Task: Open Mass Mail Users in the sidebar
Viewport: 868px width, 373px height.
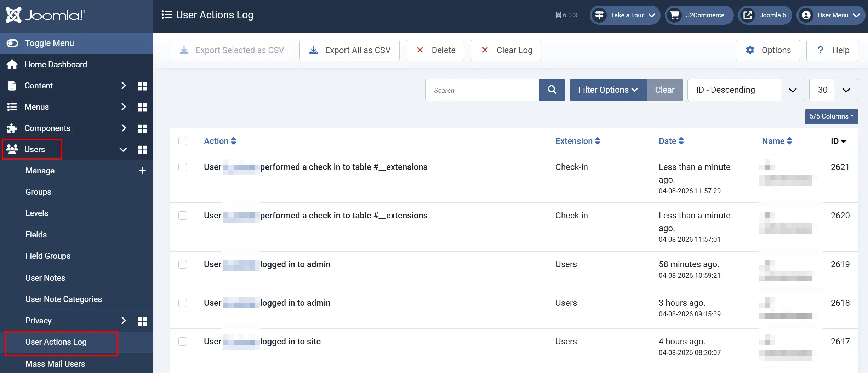Action: (55, 364)
